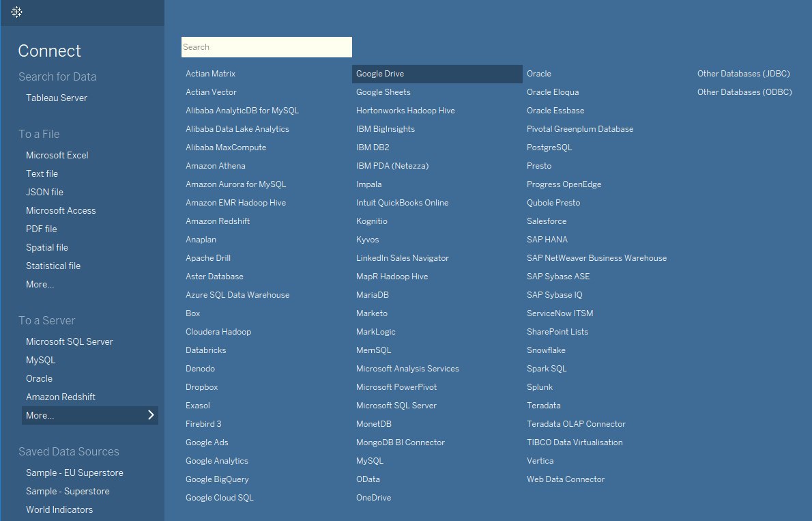Select Splunk connector
Image resolution: width=812 pixels, height=521 pixels.
[540, 387]
